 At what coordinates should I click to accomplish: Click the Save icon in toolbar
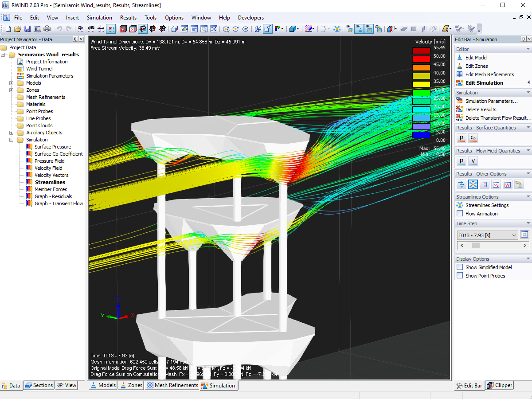27,29
